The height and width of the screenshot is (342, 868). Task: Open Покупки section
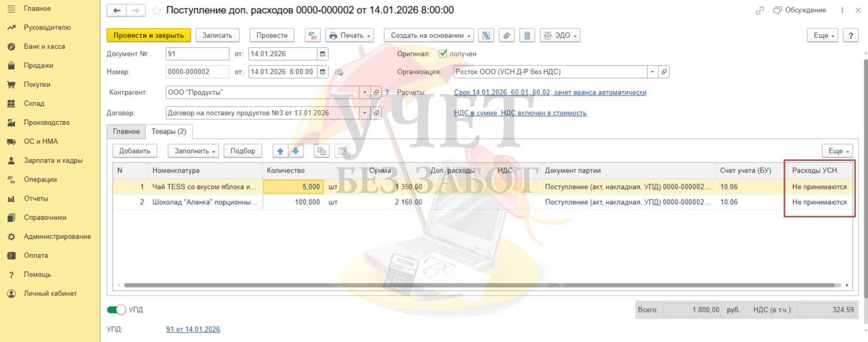37,84
